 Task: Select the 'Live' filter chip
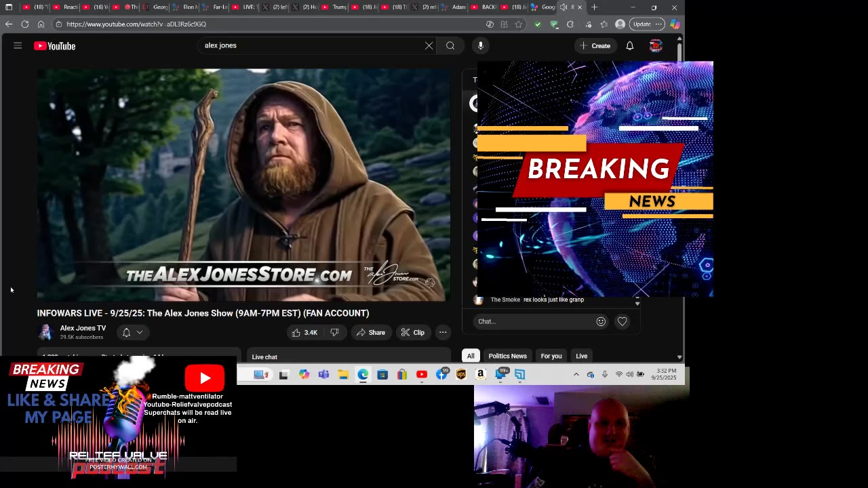(582, 356)
